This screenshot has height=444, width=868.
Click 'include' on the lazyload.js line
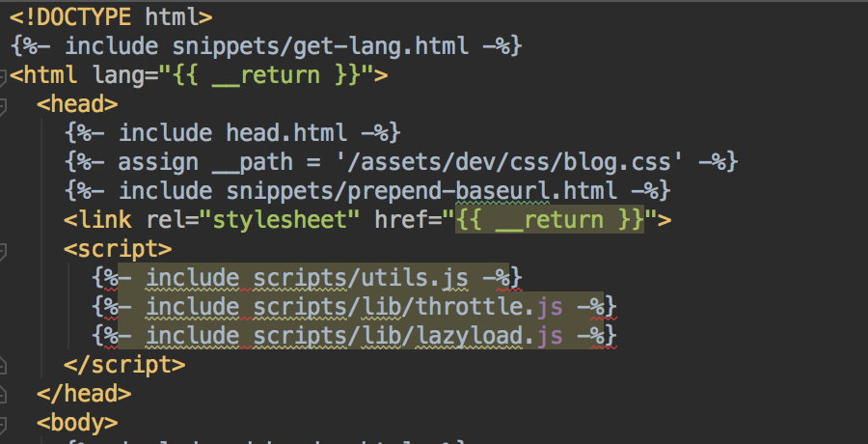click(192, 336)
